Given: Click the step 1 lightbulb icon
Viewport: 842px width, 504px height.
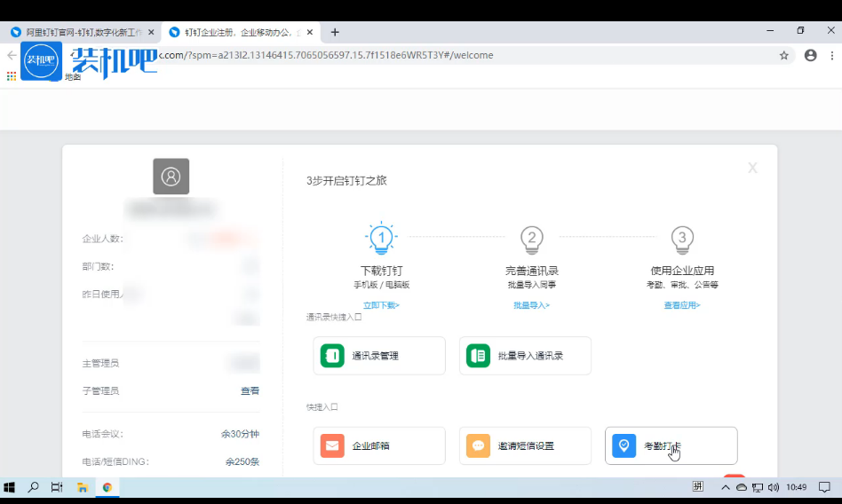Looking at the screenshot, I should (x=381, y=239).
